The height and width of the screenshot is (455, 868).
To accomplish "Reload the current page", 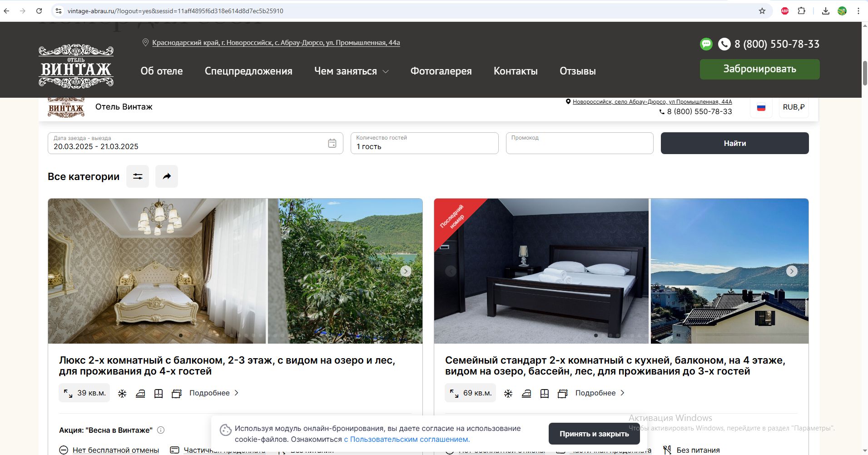I will [39, 11].
